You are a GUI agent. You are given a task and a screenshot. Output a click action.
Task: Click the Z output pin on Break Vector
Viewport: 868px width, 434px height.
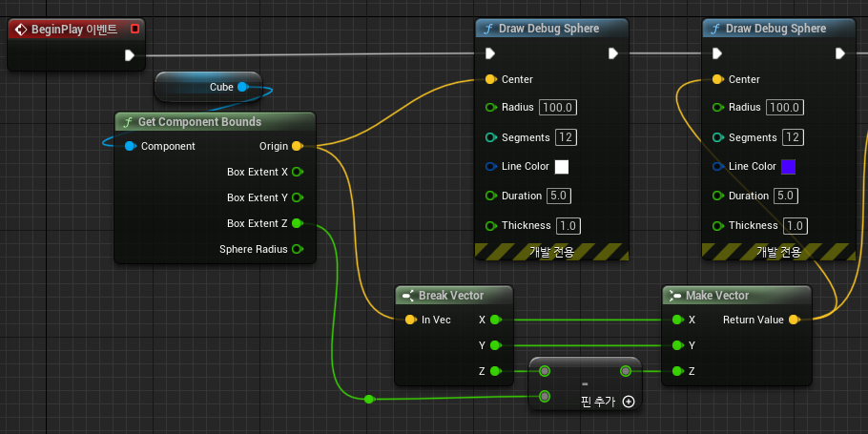[495, 371]
